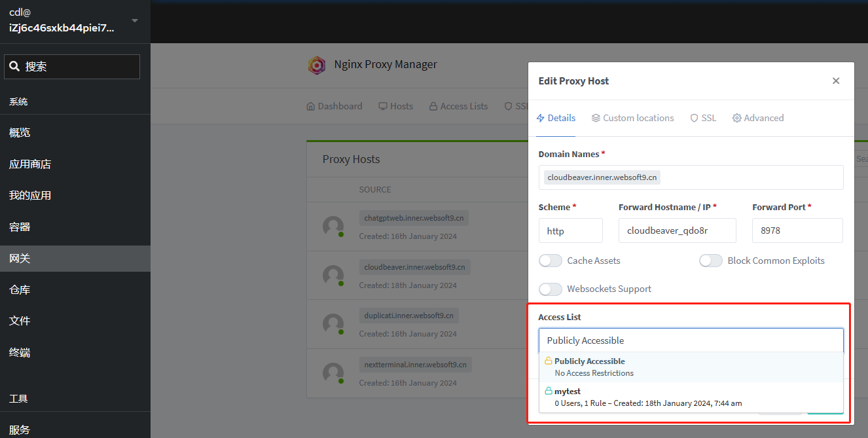Turn on Block Common Exploits

pos(711,261)
